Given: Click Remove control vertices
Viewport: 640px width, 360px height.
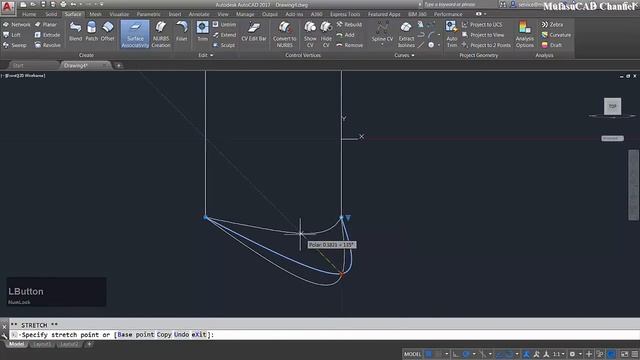Looking at the screenshot, I should (349, 45).
